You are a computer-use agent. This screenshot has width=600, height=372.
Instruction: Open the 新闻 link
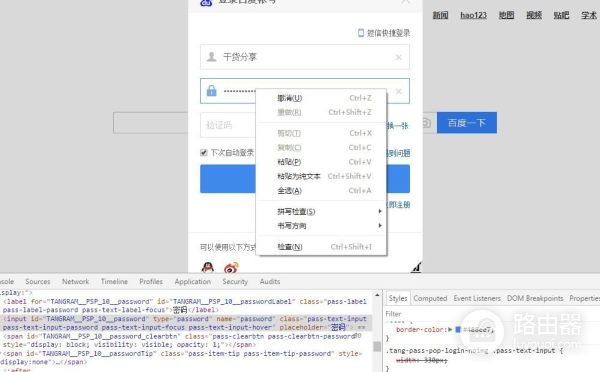click(x=440, y=15)
